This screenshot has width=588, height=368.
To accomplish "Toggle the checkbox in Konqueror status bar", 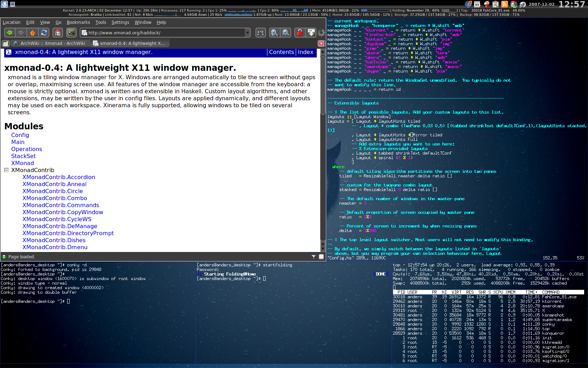I will pos(321,257).
